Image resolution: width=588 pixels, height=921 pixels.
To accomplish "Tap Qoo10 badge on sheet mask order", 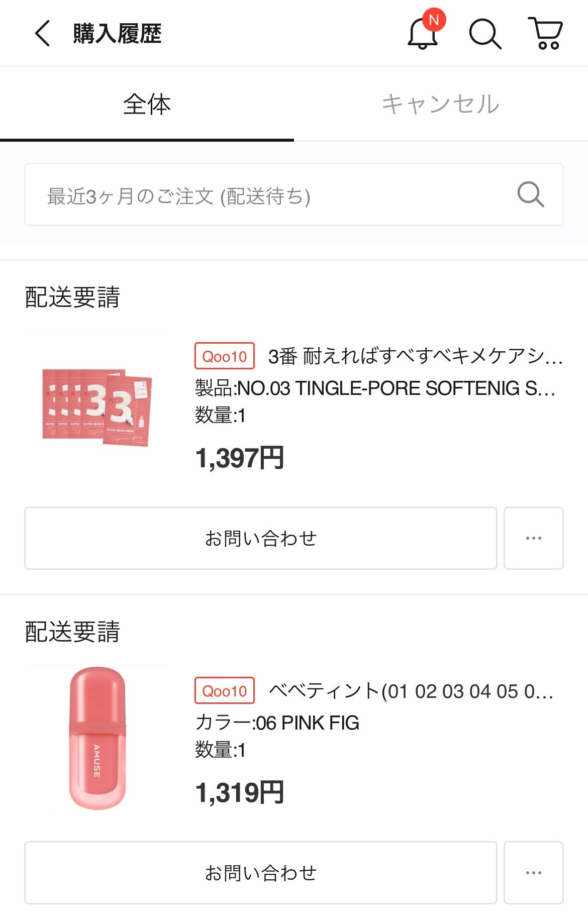I will coord(224,356).
